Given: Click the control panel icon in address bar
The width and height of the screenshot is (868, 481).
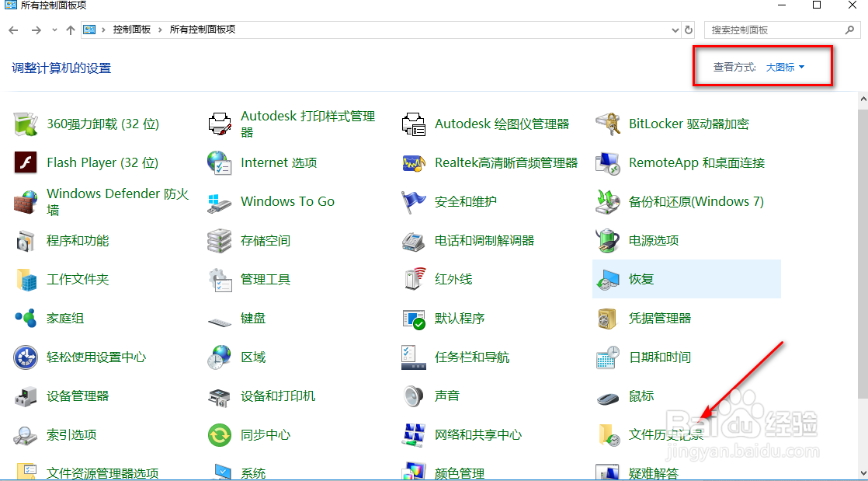Looking at the screenshot, I should [89, 30].
